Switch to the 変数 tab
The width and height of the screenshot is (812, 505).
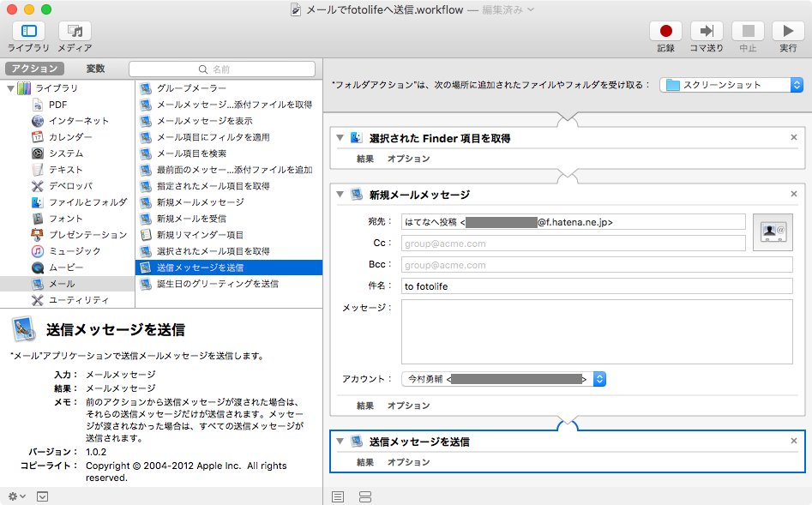(95, 69)
